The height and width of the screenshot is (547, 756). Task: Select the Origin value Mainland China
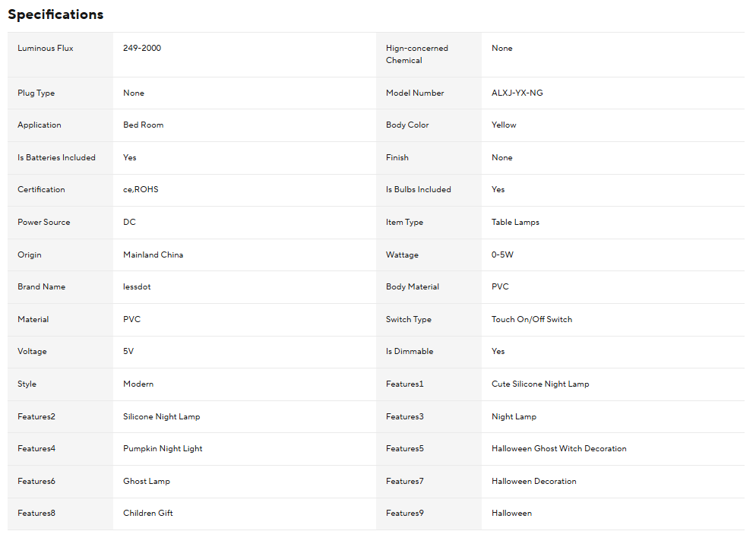(x=153, y=255)
